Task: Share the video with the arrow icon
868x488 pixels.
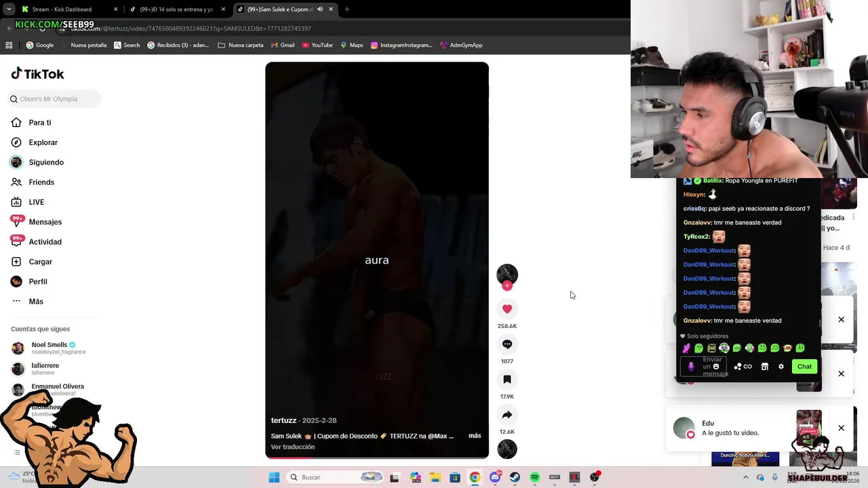Action: 507,415
